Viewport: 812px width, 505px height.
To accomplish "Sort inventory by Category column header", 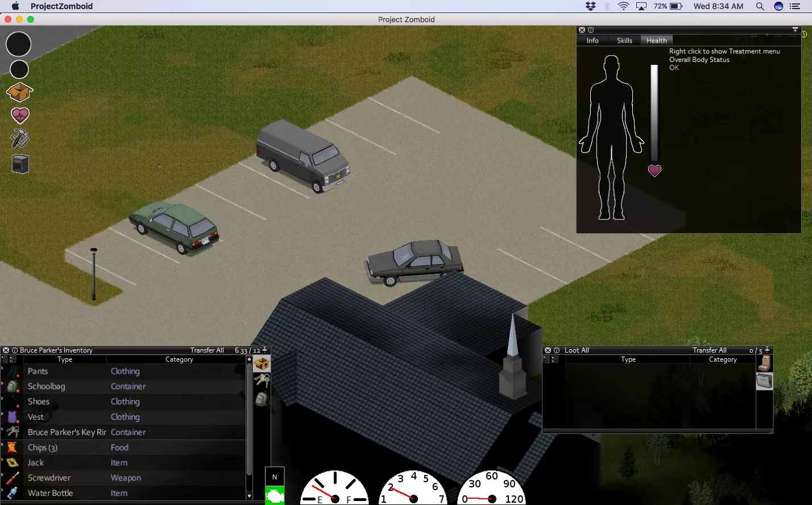I will point(179,359).
